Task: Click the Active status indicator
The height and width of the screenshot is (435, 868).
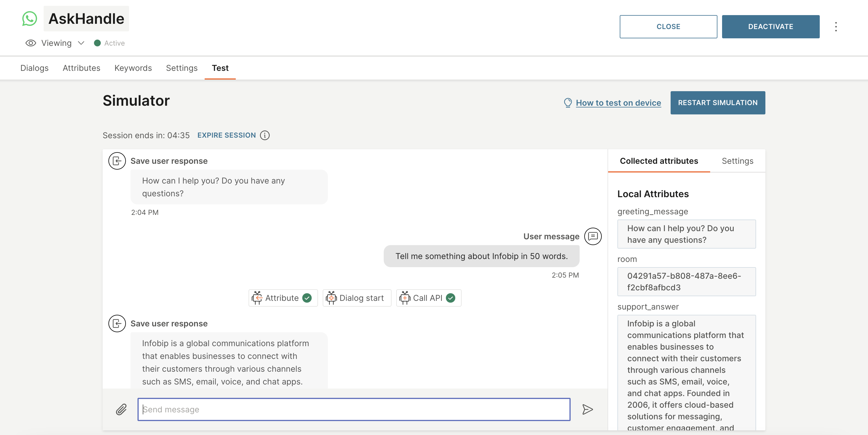Action: 109,43
